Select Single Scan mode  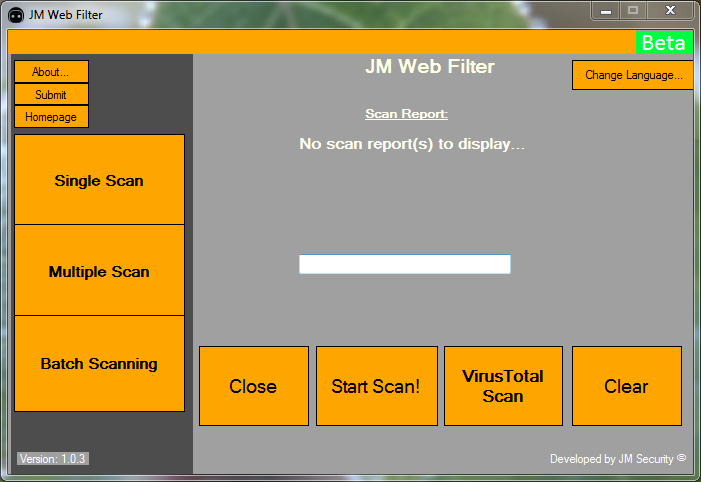coord(99,180)
